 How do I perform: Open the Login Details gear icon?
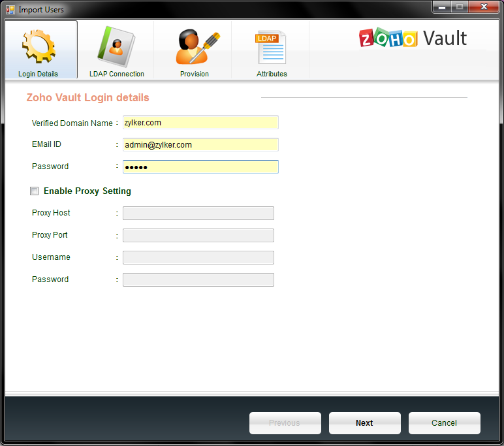39,46
